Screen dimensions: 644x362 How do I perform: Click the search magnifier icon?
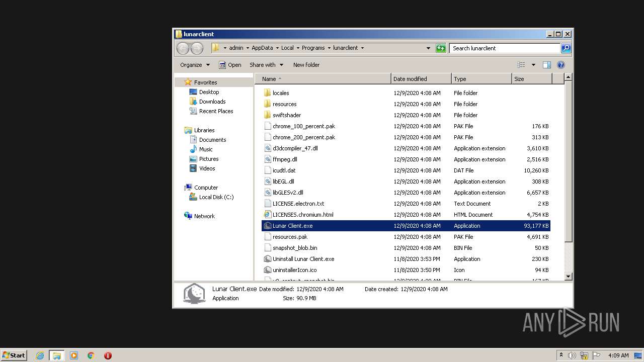pyautogui.click(x=566, y=48)
